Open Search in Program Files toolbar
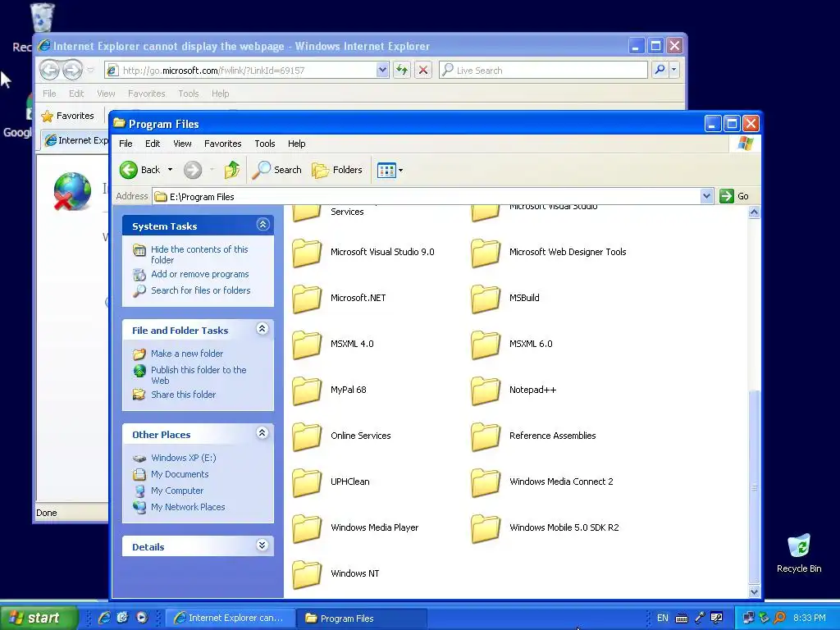The image size is (840, 630). (277, 170)
